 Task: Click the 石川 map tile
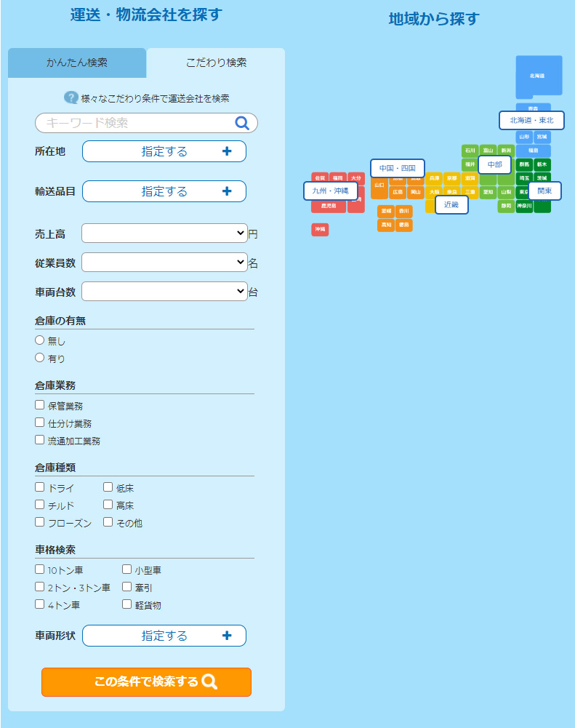(x=470, y=151)
